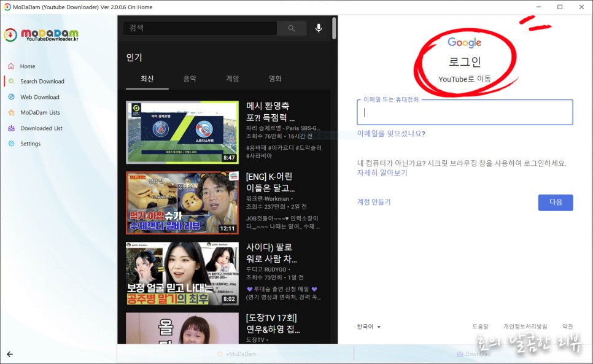Select the 게임 category tab

click(x=232, y=79)
